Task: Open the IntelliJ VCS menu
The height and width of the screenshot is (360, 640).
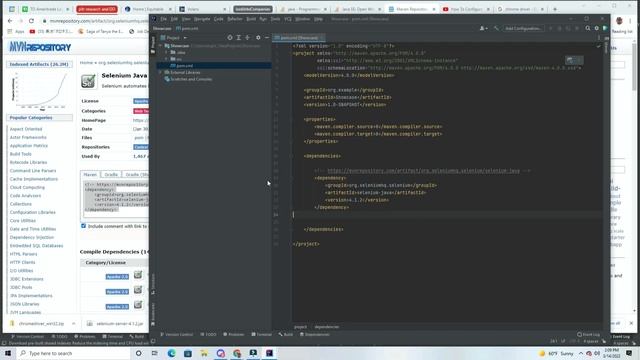Action: (288, 19)
